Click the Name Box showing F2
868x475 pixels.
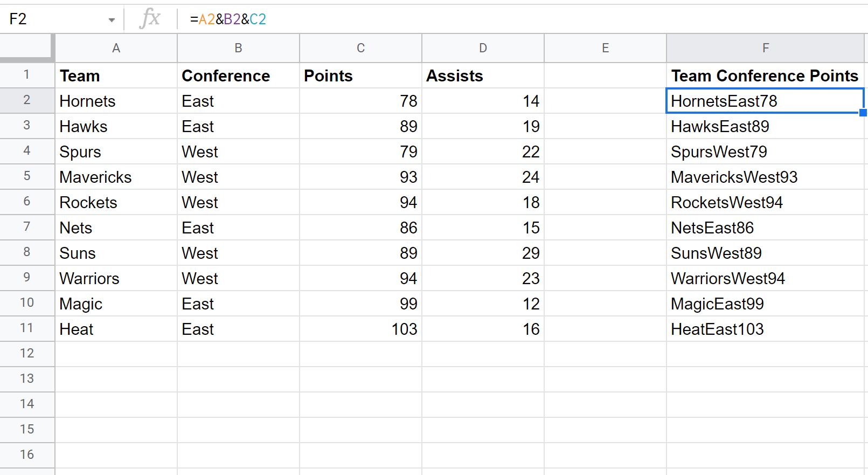pyautogui.click(x=54, y=19)
